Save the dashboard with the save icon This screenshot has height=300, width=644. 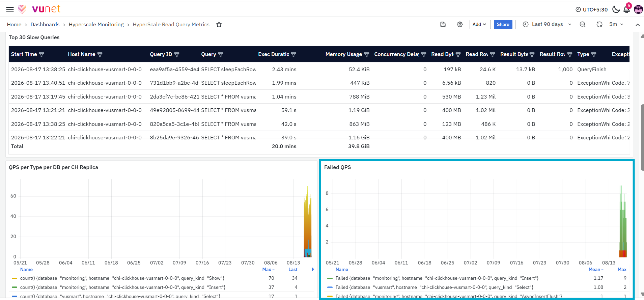coord(443,24)
